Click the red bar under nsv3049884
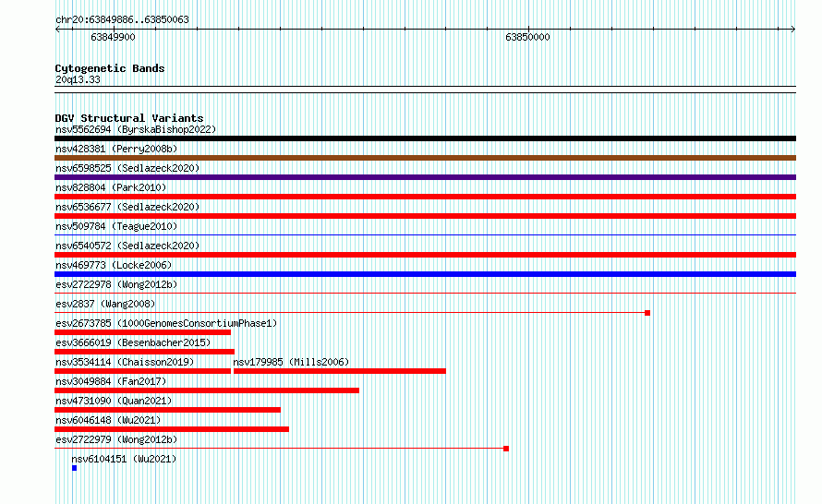 pos(207,390)
